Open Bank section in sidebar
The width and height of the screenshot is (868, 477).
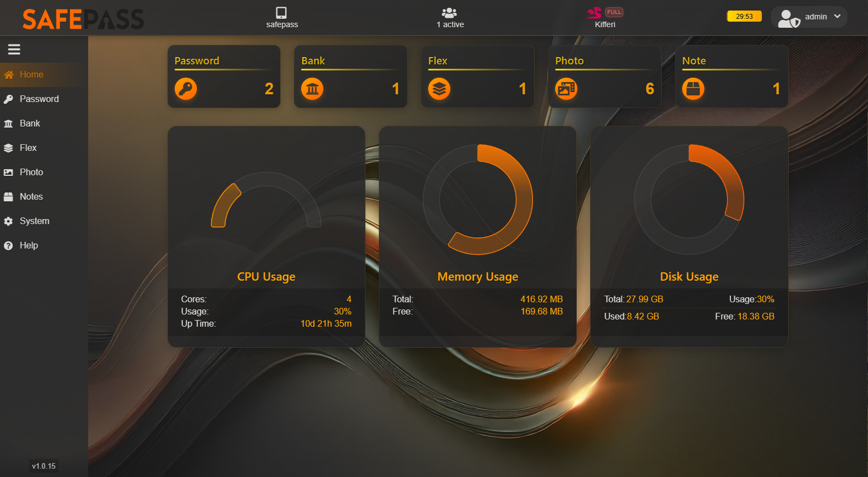pos(30,124)
